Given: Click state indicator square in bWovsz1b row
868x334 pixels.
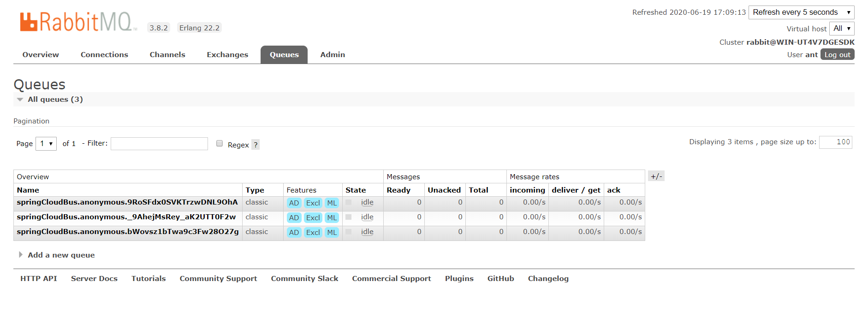Looking at the screenshot, I should coord(349,232).
